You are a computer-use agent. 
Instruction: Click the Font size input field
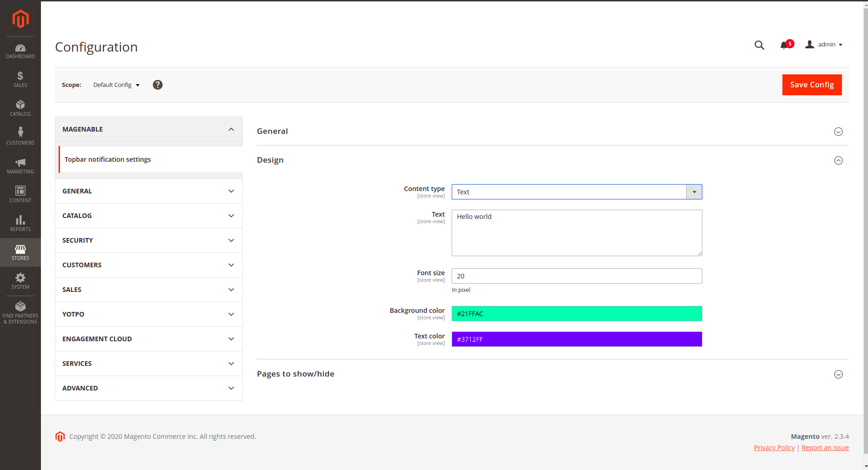[577, 276]
